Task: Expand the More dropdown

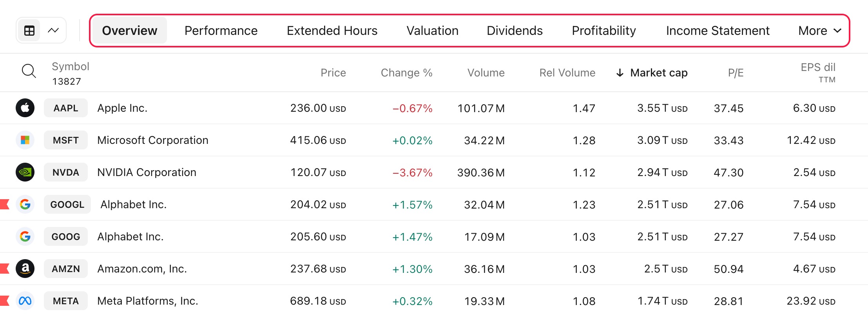Action: point(820,31)
